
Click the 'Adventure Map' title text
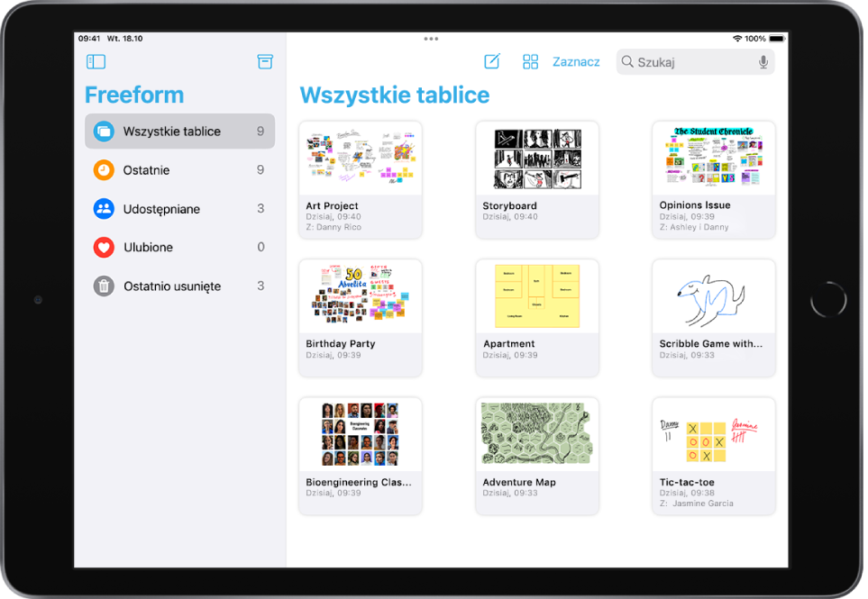[x=519, y=482]
